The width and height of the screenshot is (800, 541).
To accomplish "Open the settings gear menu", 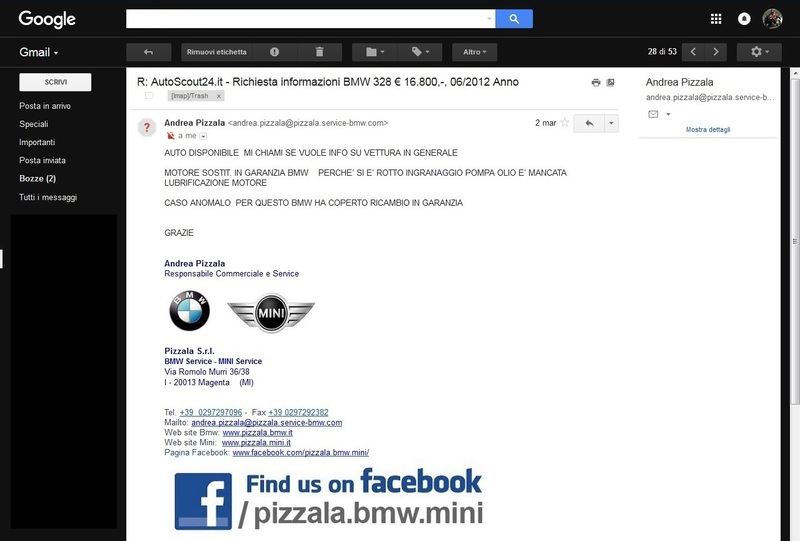I will 759,52.
